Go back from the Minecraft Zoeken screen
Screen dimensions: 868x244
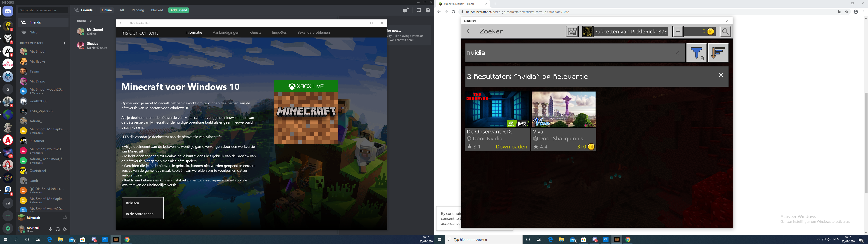(x=468, y=31)
